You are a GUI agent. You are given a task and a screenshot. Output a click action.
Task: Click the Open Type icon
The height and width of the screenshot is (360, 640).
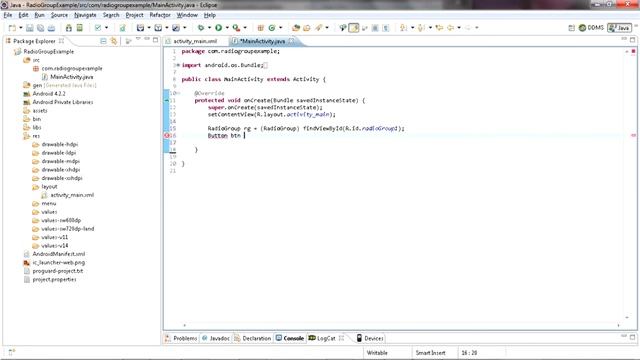[296, 28]
